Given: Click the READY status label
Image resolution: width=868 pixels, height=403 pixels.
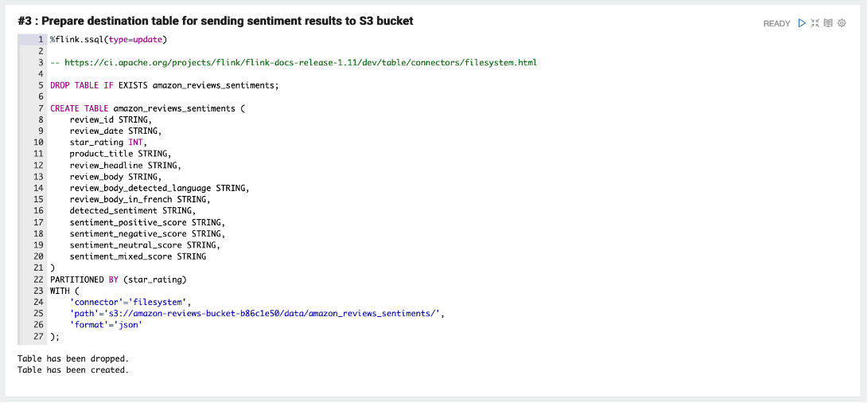Looking at the screenshot, I should pos(777,24).
